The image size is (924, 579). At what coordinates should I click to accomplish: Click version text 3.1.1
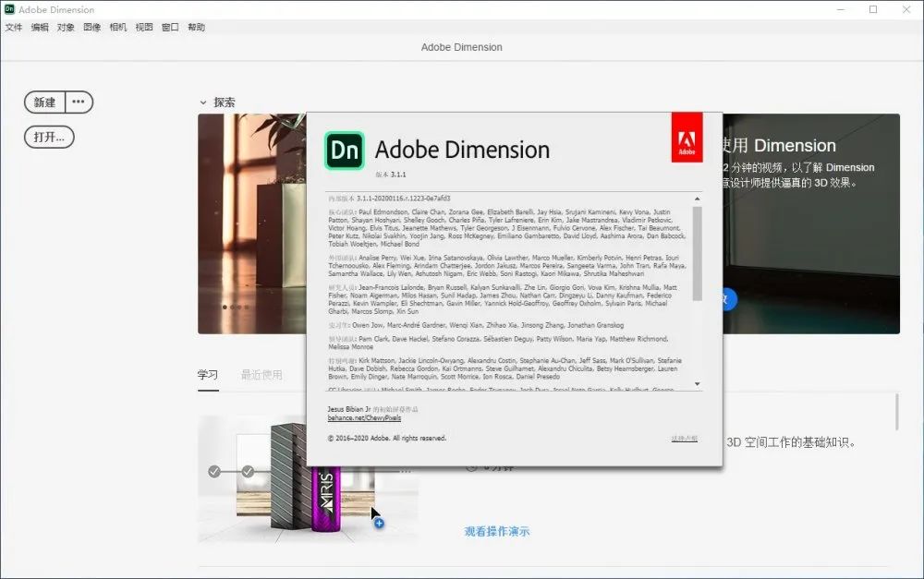click(398, 175)
